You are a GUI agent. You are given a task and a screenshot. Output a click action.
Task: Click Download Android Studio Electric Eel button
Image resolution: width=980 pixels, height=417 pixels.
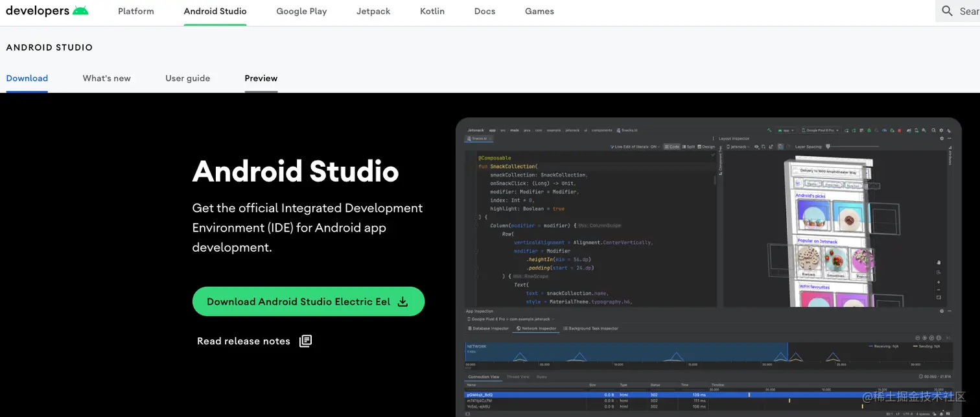pyautogui.click(x=309, y=302)
